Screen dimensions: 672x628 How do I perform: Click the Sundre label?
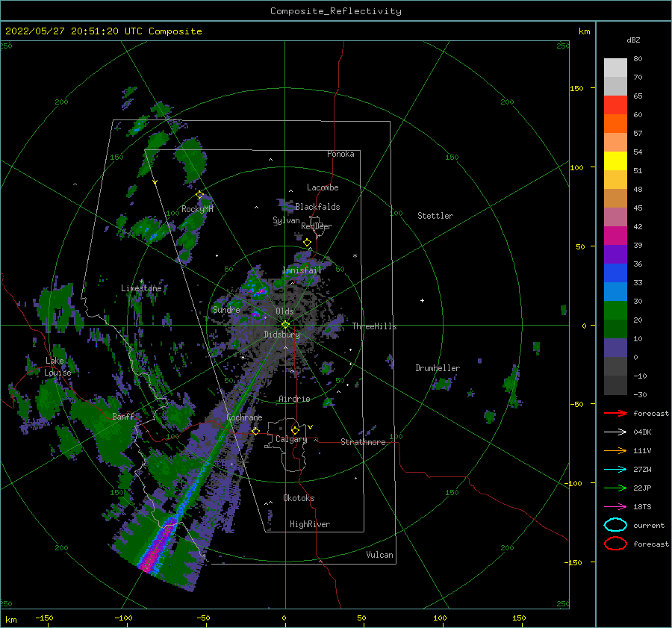226,309
